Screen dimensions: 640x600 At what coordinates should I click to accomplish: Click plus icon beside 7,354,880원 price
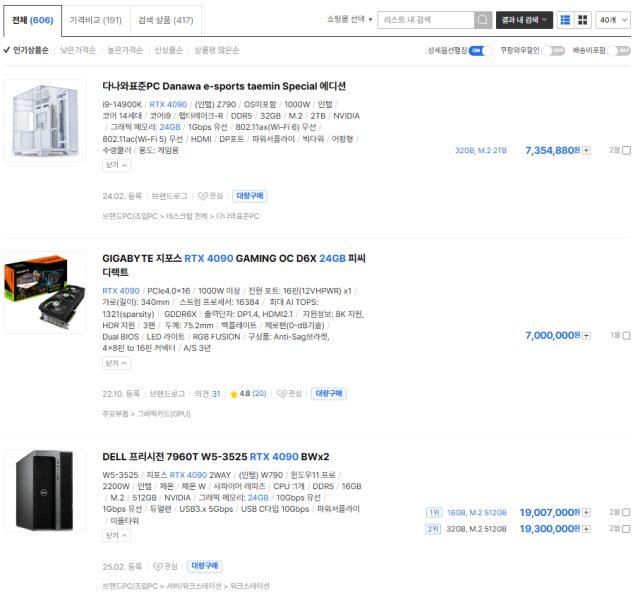[x=586, y=151]
